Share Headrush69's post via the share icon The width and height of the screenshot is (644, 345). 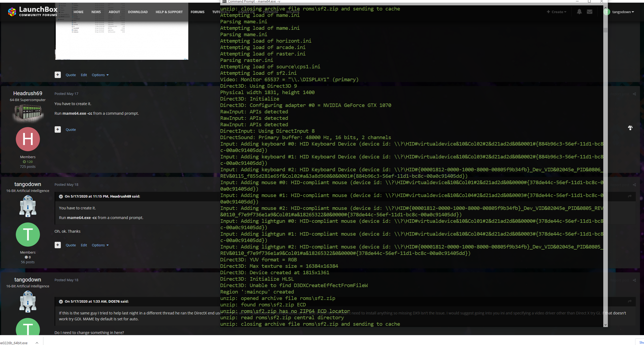[x=634, y=94]
